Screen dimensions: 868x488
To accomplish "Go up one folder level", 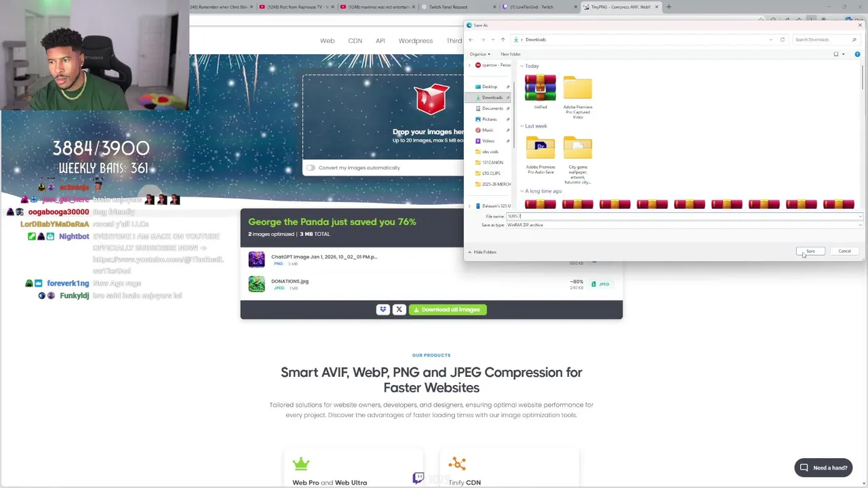I will coord(502,39).
